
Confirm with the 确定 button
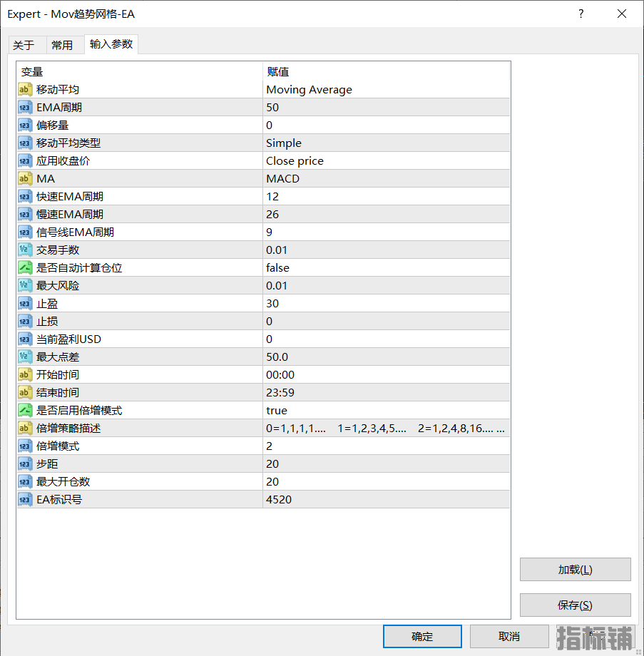[422, 636]
